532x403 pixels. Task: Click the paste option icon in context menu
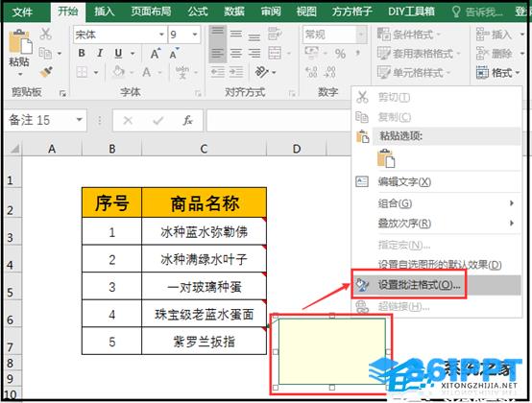[386, 158]
